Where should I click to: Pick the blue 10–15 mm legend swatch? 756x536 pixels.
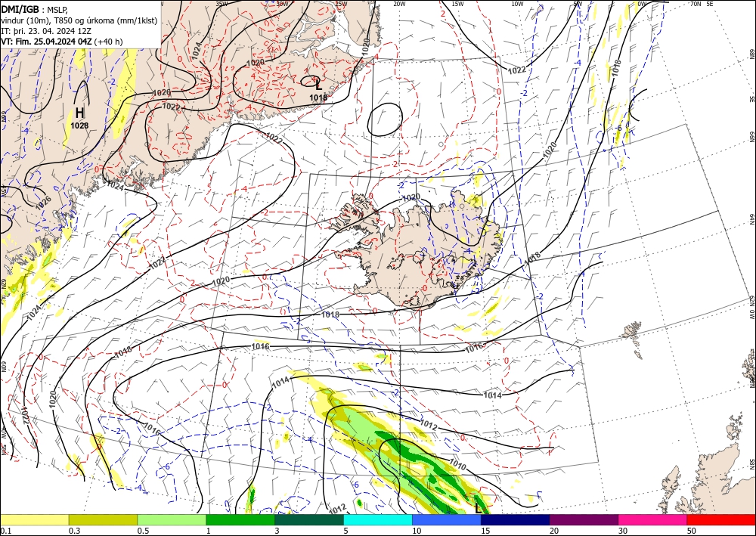point(447,519)
